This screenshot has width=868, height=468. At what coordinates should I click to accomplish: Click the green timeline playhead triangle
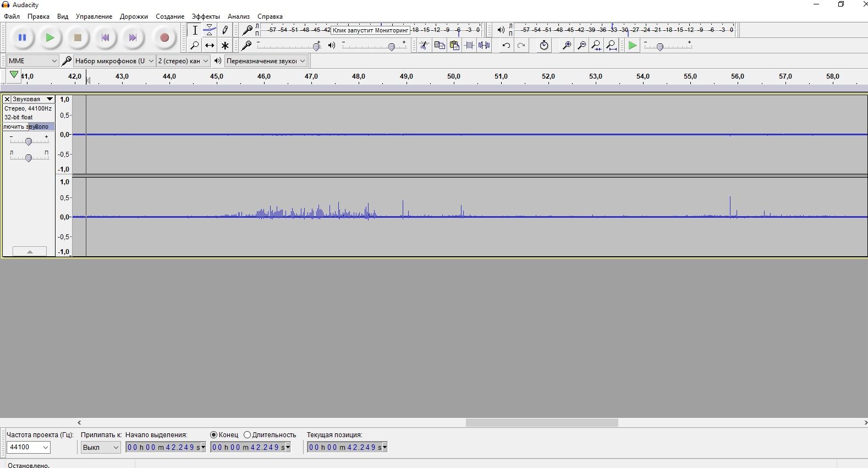point(14,75)
